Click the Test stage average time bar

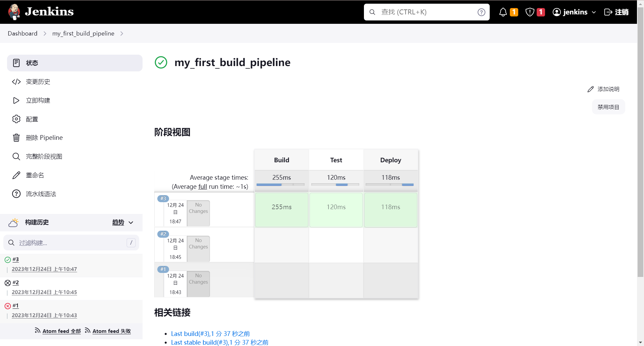click(x=335, y=184)
